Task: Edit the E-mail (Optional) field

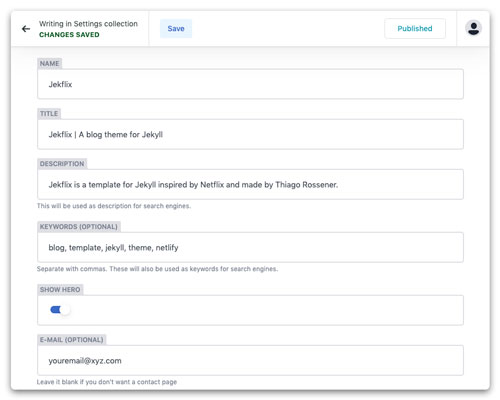Action: click(250, 360)
